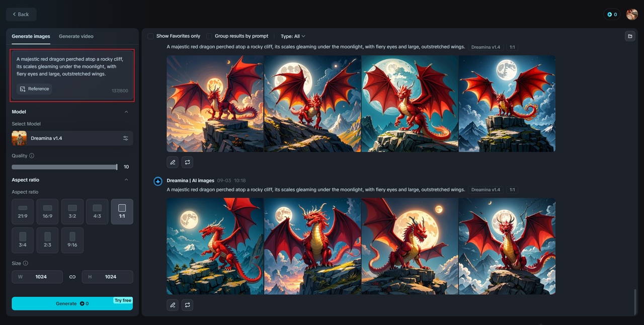Image resolution: width=644 pixels, height=325 pixels.
Task: Add a Reference image
Action: tap(34, 89)
